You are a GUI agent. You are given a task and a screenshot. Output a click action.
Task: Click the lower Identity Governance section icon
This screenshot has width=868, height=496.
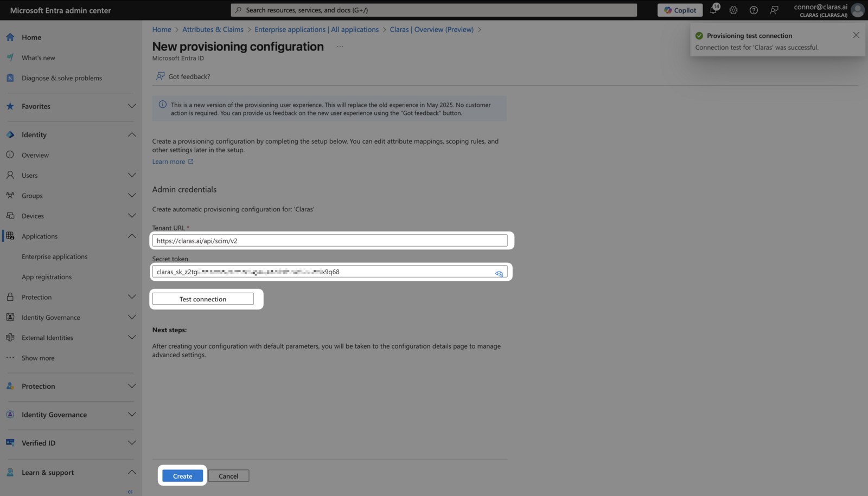[10, 414]
